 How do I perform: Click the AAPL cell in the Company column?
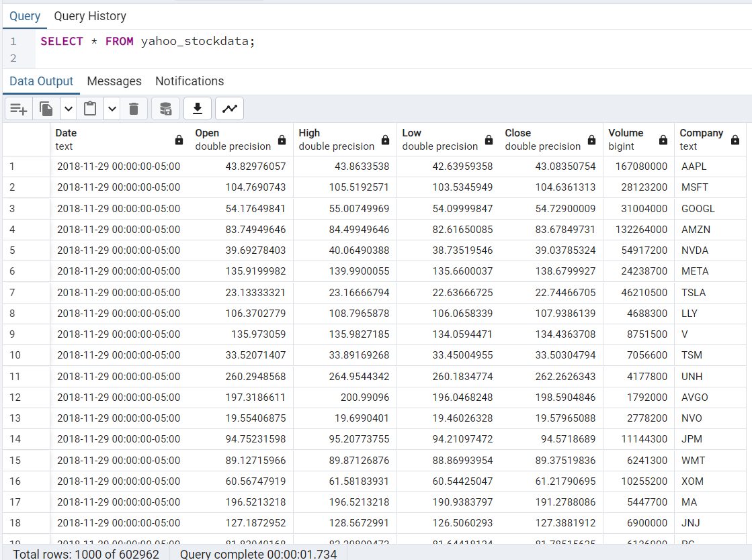coord(694,166)
